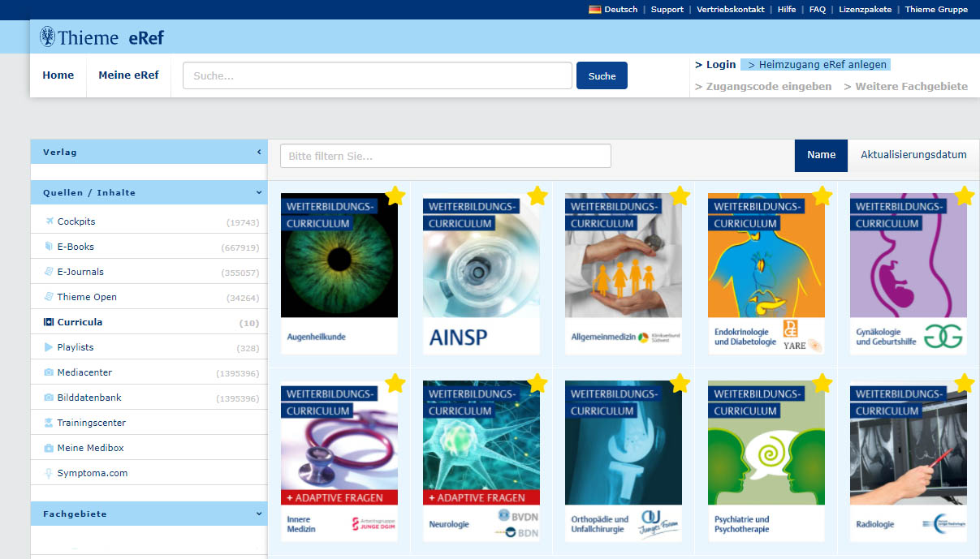Open the Orthopädie und Unfallchirurgie cover

[624, 461]
